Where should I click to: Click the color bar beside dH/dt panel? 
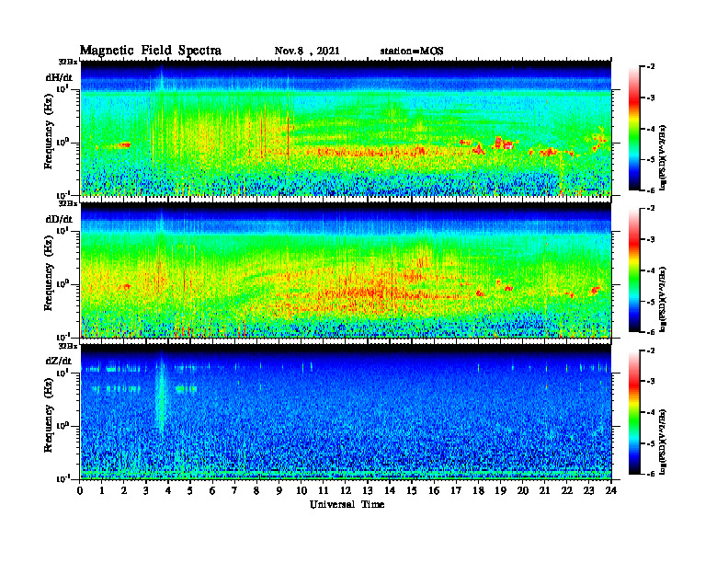coord(634,129)
